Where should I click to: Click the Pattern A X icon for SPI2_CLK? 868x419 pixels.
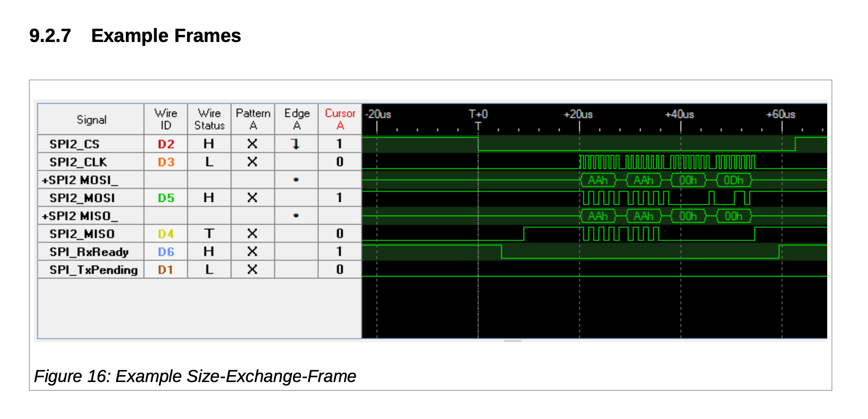(252, 162)
